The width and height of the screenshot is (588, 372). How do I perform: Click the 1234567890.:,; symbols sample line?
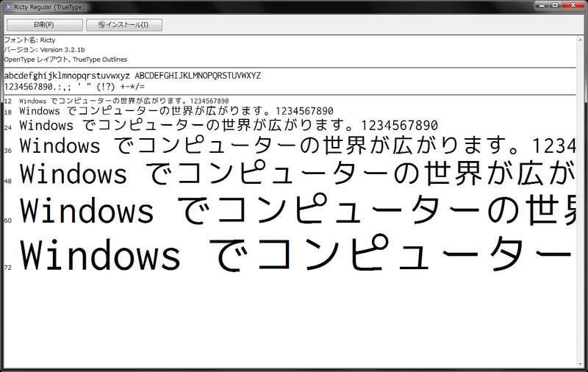[74, 87]
